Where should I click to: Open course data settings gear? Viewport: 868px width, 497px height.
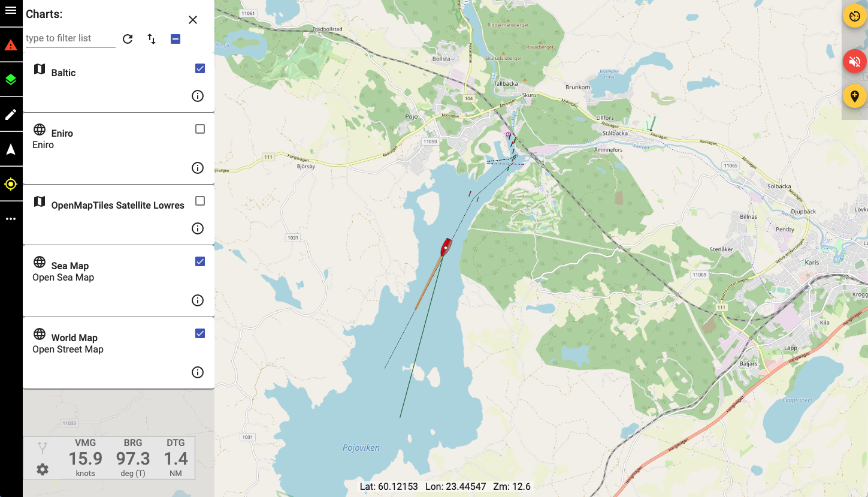[x=43, y=469]
